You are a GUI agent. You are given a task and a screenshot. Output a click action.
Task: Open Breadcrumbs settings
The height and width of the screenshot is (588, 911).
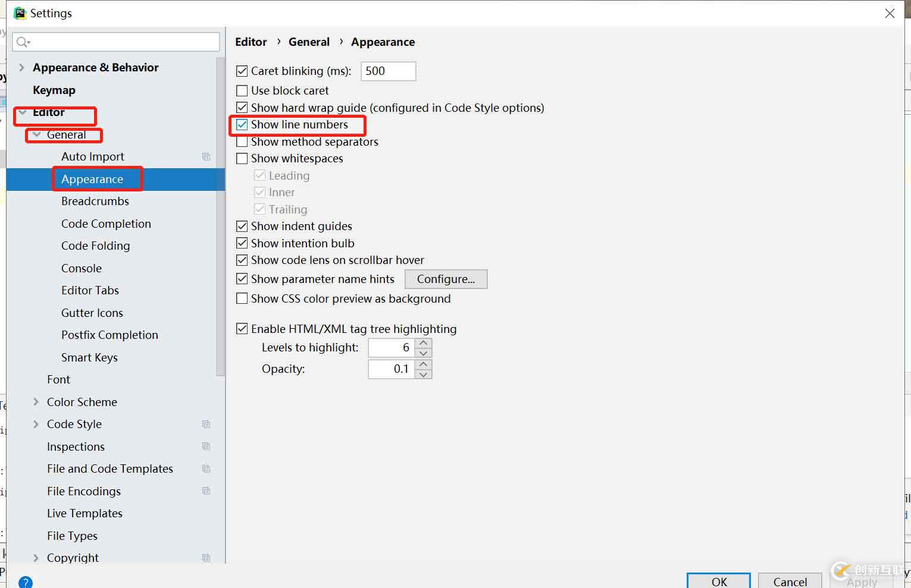click(95, 201)
